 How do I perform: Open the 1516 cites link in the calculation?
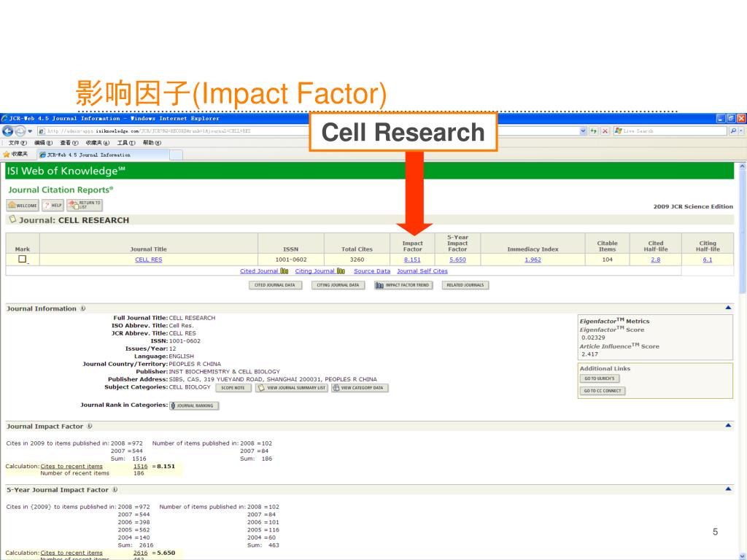tap(140, 467)
